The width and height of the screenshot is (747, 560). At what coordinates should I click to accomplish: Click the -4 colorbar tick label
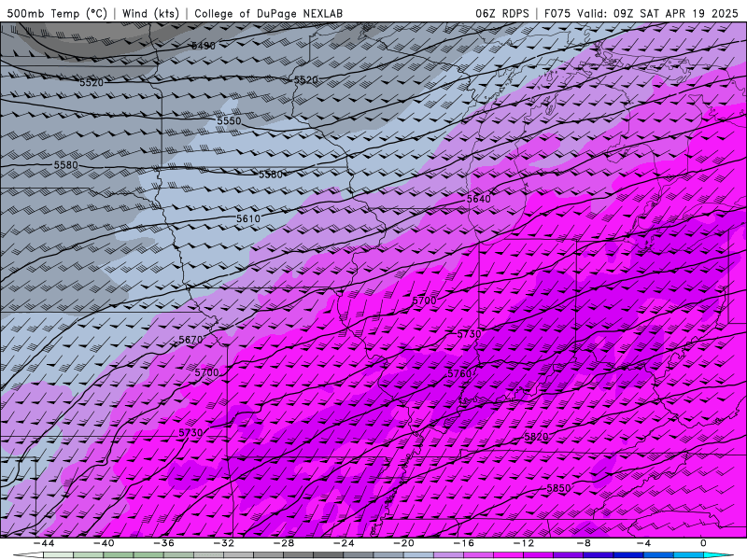pos(644,543)
